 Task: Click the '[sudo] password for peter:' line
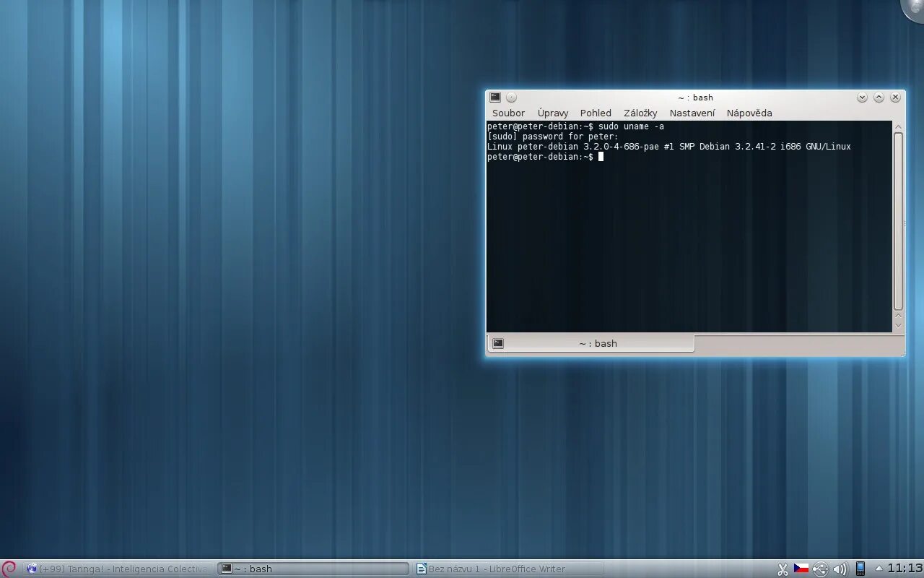553,137
